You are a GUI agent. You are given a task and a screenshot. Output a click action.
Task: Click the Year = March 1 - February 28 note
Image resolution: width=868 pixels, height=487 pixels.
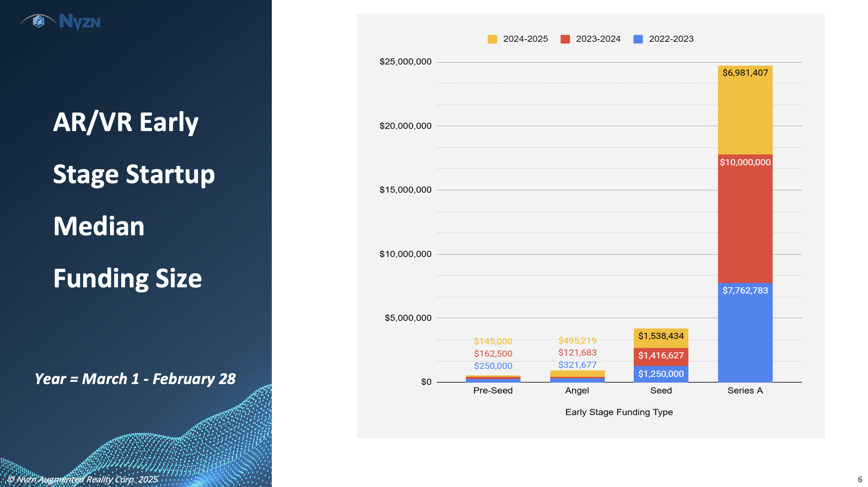point(135,379)
